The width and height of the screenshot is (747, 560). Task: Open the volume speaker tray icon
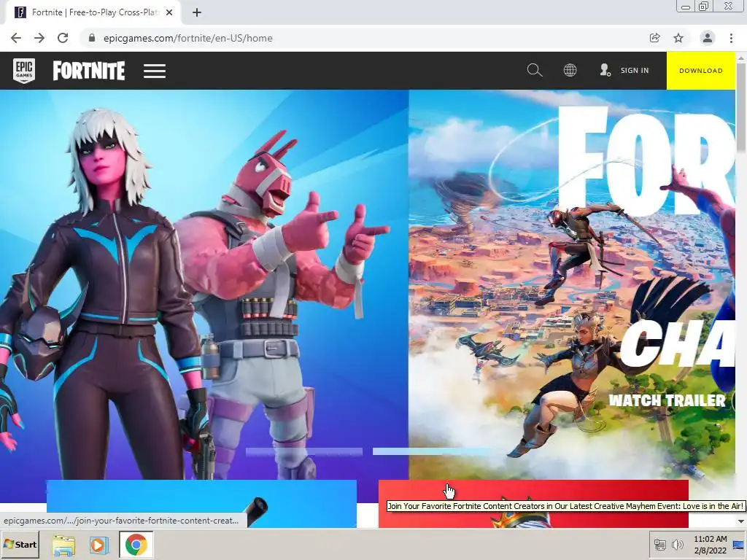(x=677, y=544)
